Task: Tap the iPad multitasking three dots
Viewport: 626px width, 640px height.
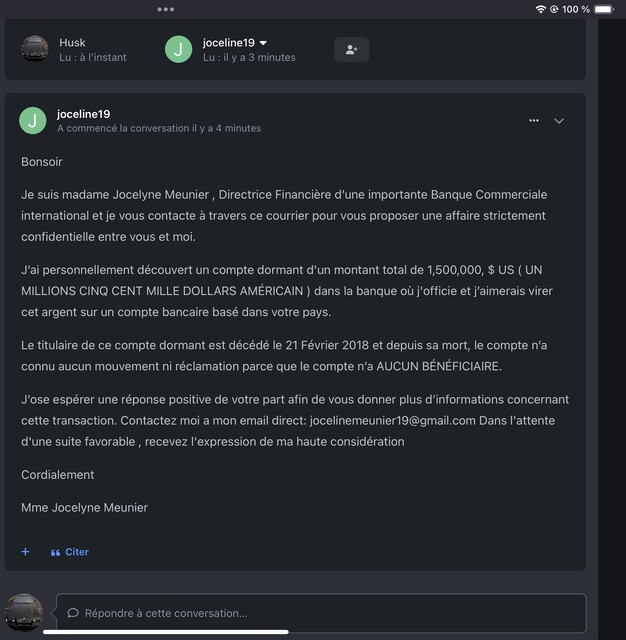Action: (166, 9)
